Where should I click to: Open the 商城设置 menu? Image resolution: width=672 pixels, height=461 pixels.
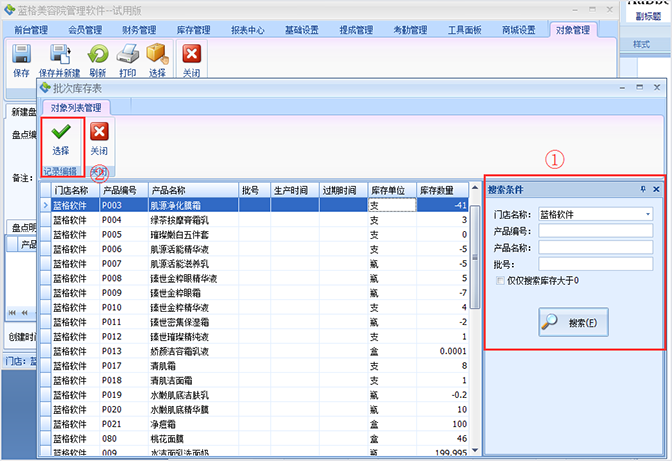tap(519, 30)
